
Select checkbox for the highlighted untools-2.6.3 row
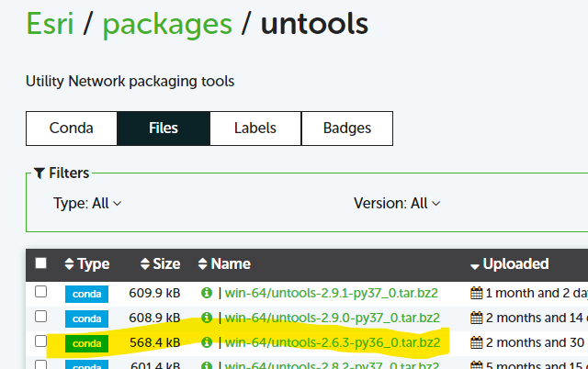tap(40, 341)
